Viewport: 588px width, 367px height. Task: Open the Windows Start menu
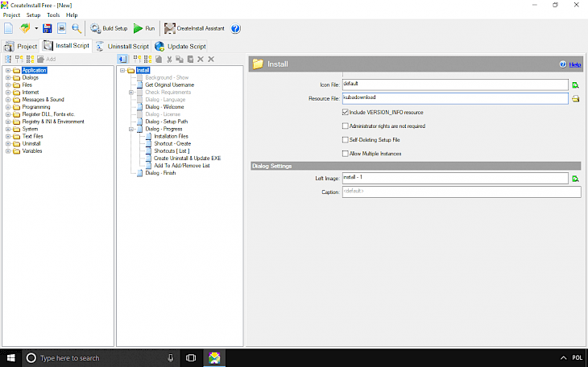[x=11, y=358]
